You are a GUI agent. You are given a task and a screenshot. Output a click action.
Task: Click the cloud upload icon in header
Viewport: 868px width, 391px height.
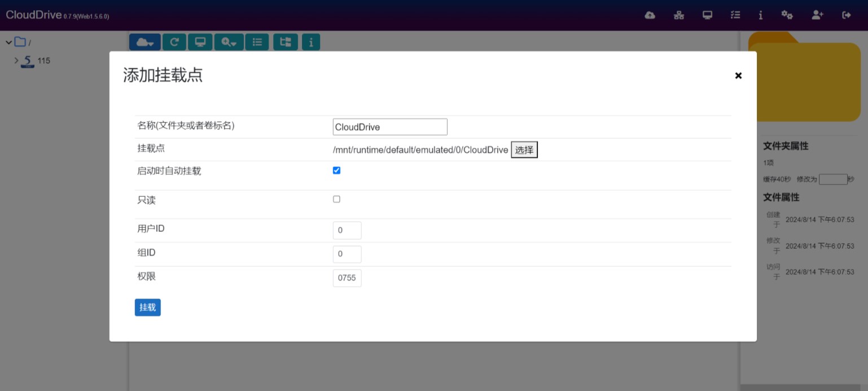coord(650,15)
